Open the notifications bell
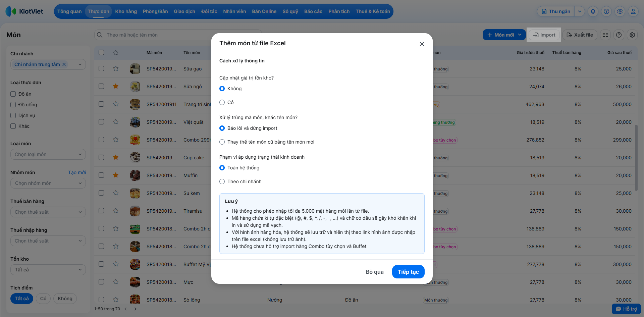The image size is (644, 317). point(593,11)
